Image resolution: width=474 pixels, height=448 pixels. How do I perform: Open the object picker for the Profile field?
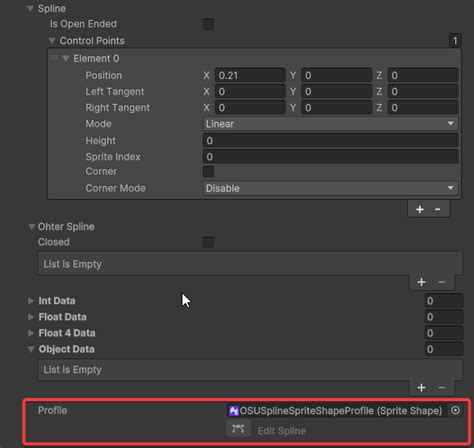pos(455,410)
